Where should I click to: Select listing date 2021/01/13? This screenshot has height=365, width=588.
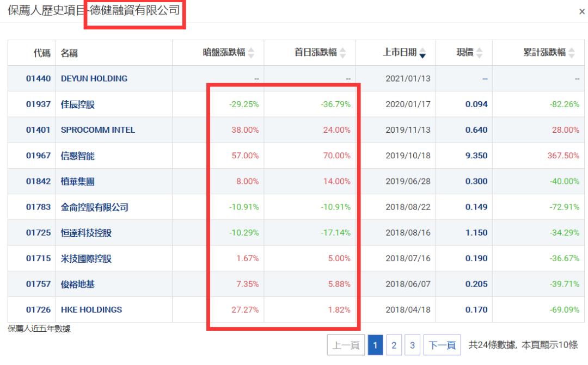[x=408, y=78]
